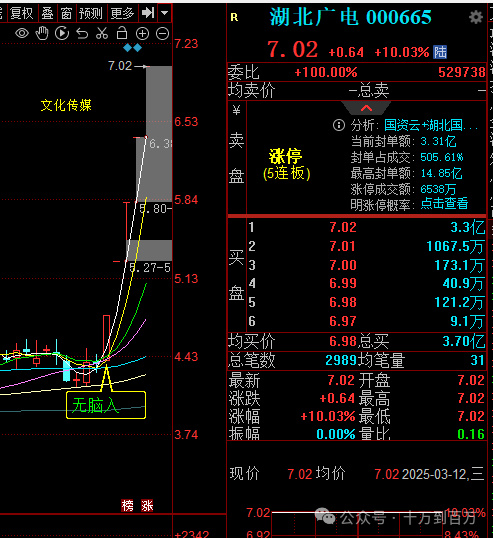The width and height of the screenshot is (493, 538).
Task: Click 当前封单额 3.31亿 value
Action: 438,141
